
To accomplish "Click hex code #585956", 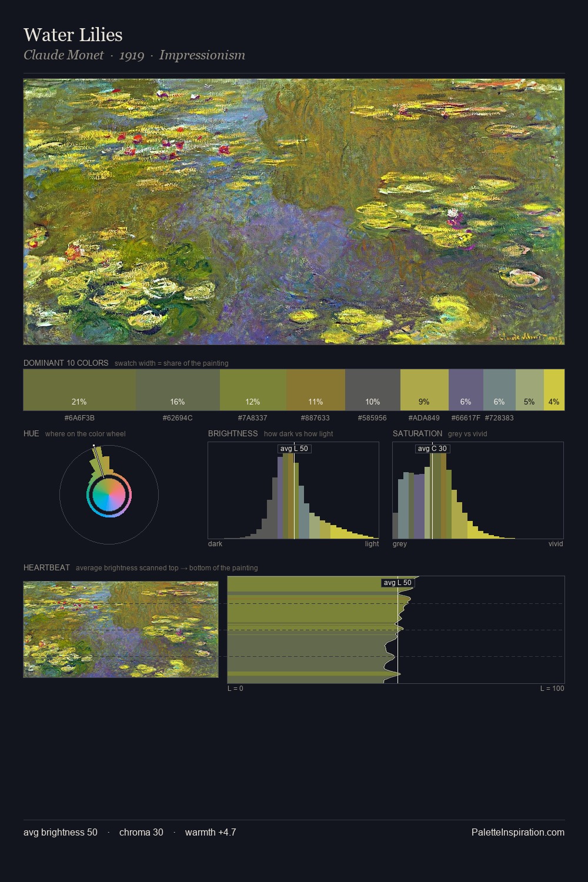I will (x=373, y=418).
